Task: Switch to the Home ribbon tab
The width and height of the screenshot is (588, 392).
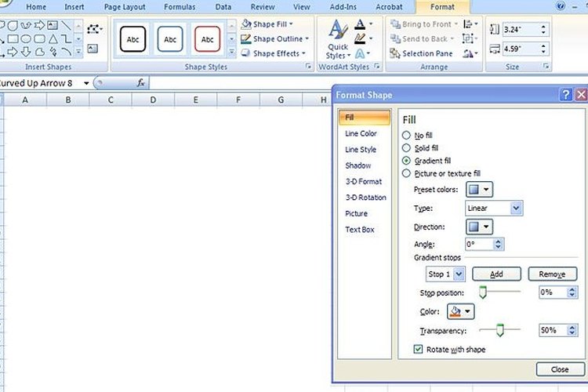Action: pyautogui.click(x=36, y=7)
